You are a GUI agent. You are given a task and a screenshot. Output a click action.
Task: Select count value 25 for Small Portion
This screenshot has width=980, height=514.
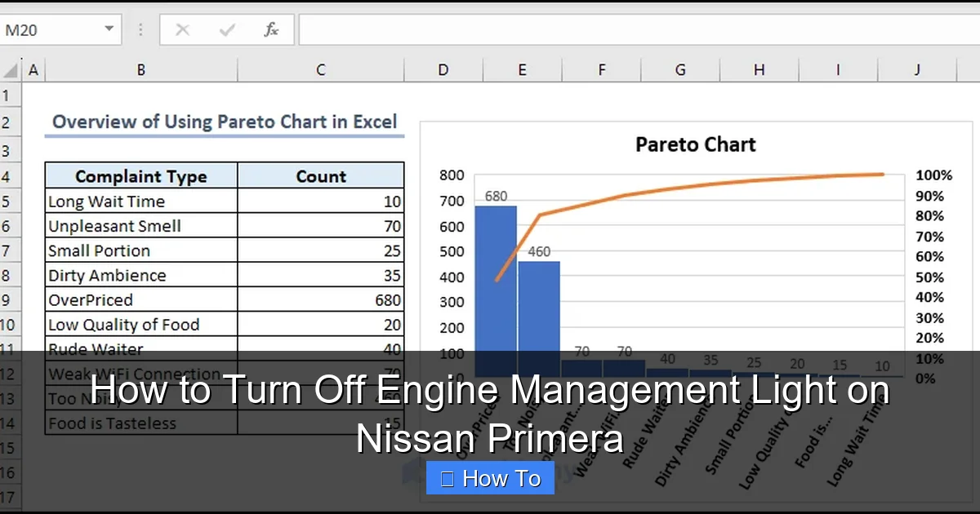pyautogui.click(x=321, y=250)
